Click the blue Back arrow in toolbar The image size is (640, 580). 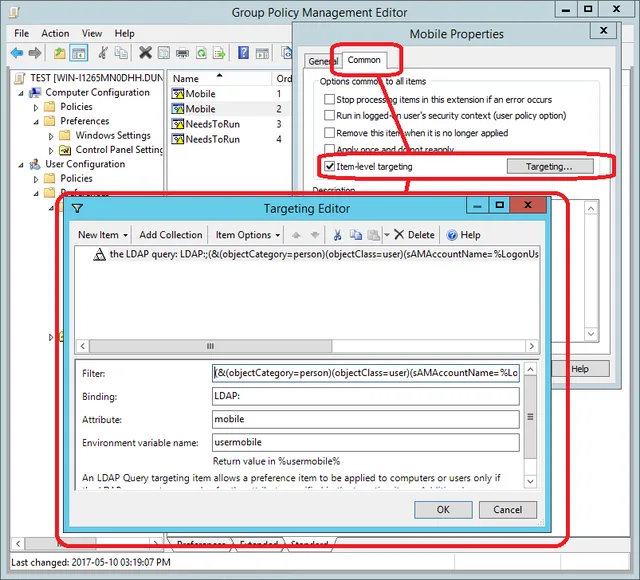[17, 53]
